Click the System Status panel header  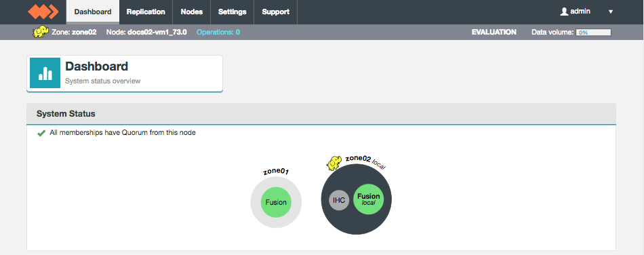[x=321, y=114]
